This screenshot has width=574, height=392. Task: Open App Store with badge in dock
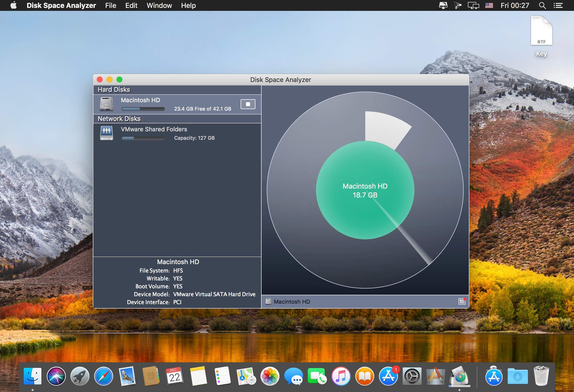388,376
